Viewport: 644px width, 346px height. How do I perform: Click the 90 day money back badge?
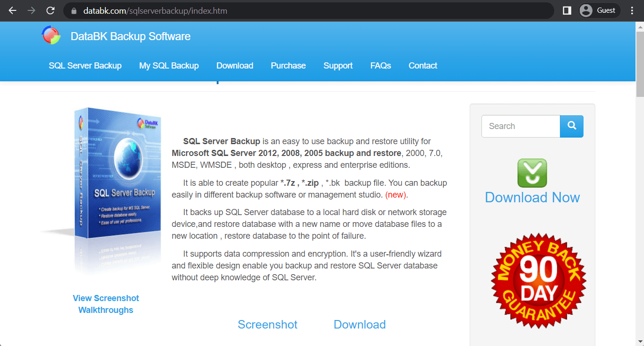(539, 281)
